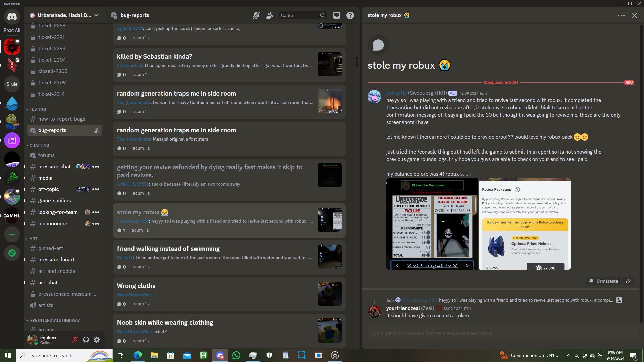Open post 'killed by Sebastian kinda?'
The image size is (644, 362).
(x=154, y=56)
